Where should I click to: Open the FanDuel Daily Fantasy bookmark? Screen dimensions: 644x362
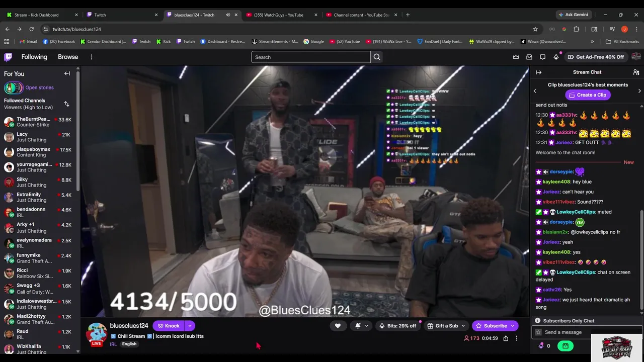coord(440,42)
